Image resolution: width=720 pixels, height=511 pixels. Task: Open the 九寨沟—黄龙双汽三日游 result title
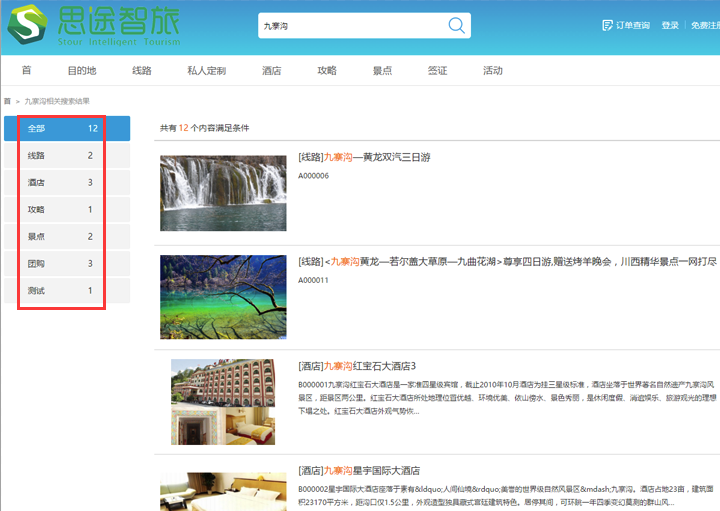[x=364, y=158]
